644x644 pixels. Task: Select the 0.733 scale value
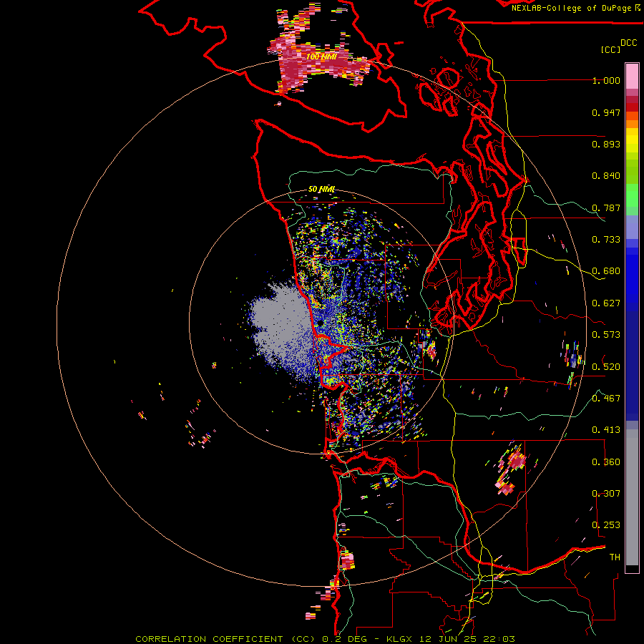(x=606, y=240)
